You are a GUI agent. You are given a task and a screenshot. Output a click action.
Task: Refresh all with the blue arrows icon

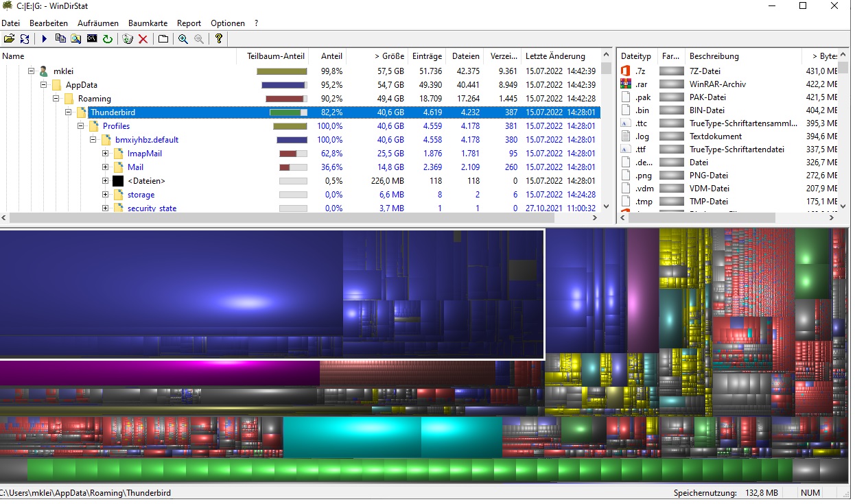click(x=25, y=39)
